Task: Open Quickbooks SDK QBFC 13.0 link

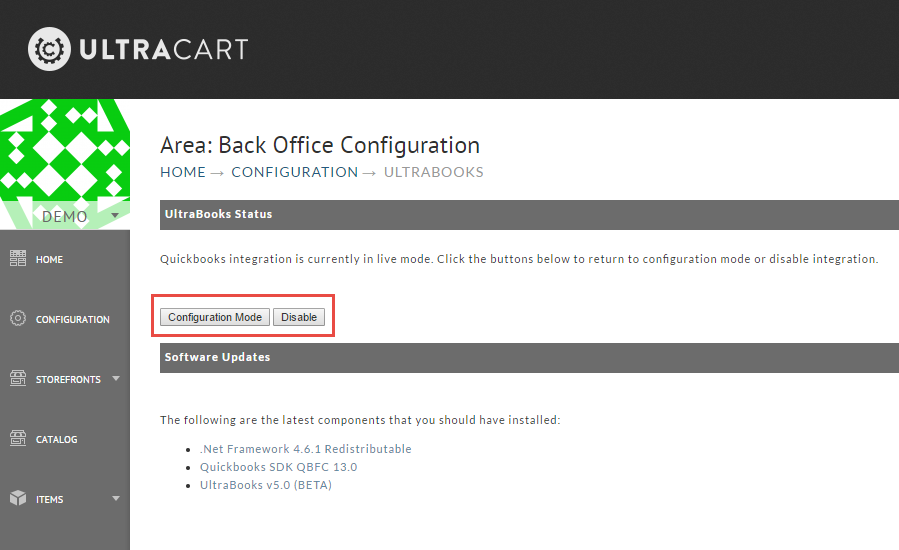Action: pos(278,467)
